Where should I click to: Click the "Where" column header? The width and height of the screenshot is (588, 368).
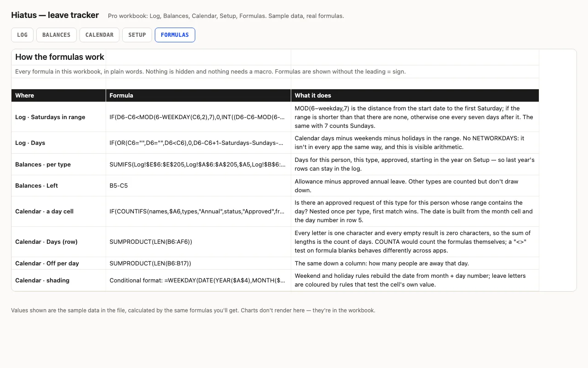[x=59, y=95]
